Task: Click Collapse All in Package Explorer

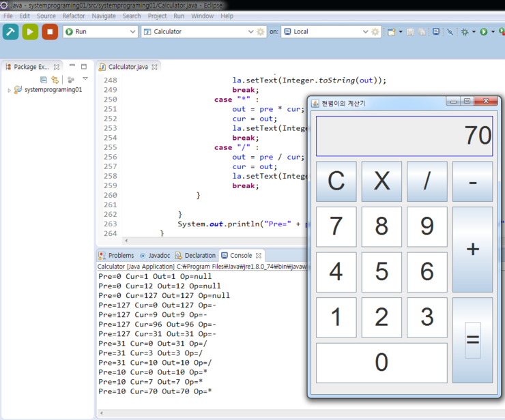Action: click(x=44, y=80)
